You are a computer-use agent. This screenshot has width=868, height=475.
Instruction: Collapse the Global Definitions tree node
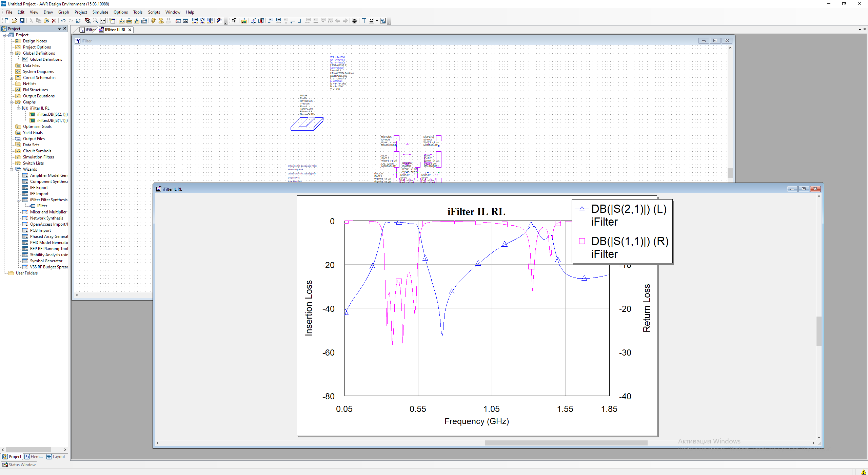click(x=11, y=53)
